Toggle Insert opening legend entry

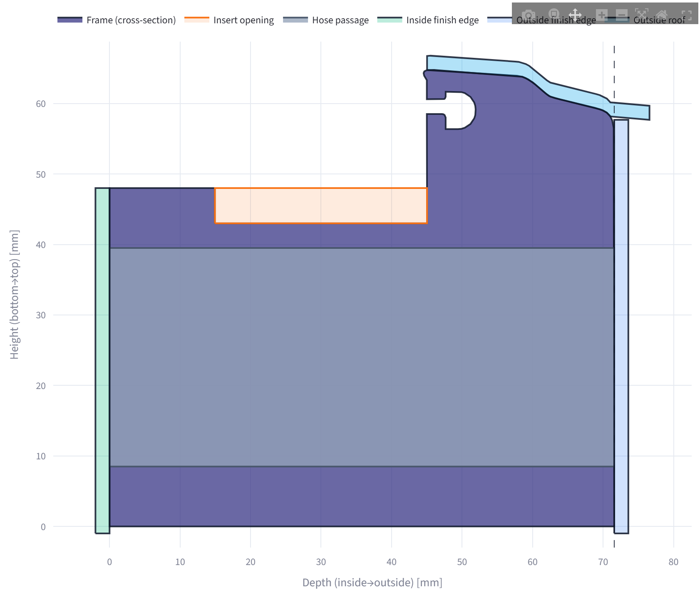(x=229, y=20)
